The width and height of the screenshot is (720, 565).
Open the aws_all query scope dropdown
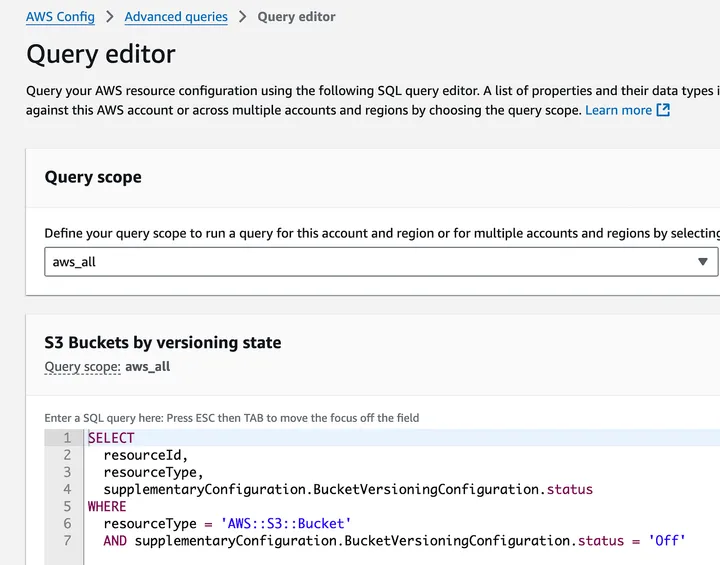click(x=370, y=262)
